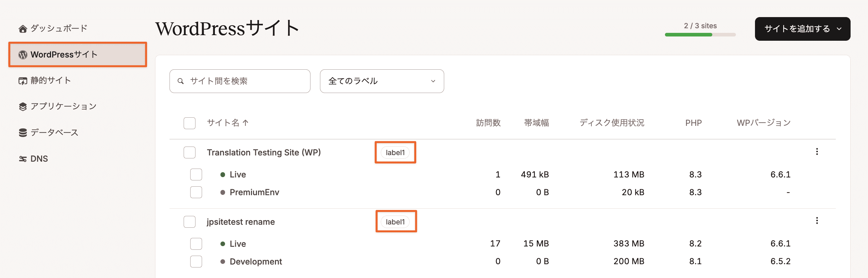Sort by サイト名 column arrow
Image resolution: width=868 pixels, height=278 pixels.
point(245,123)
